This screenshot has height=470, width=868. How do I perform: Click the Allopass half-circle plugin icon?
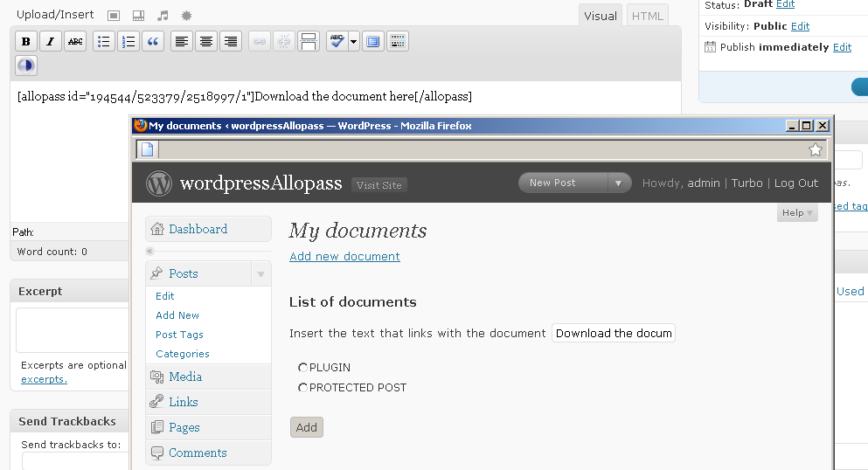(x=26, y=66)
